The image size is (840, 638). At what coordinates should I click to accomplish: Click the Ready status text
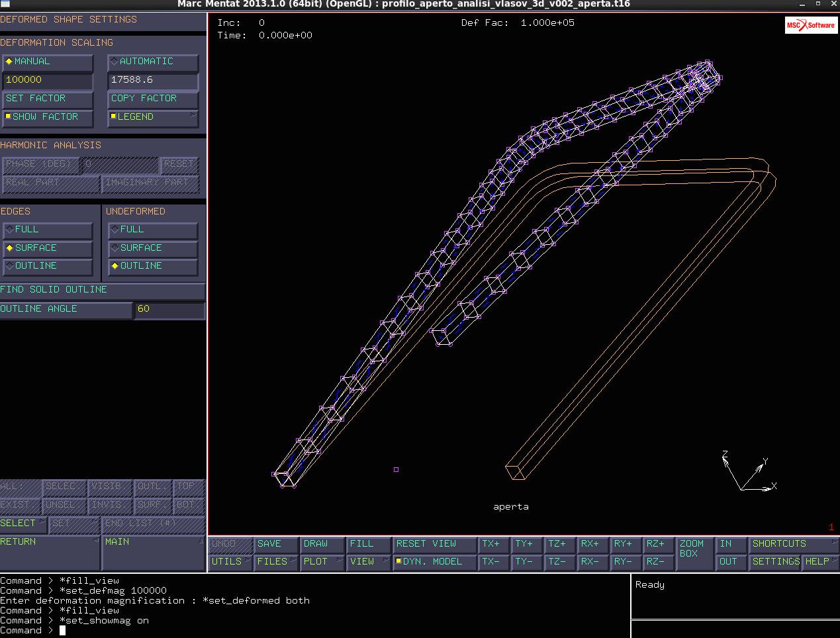coord(650,585)
